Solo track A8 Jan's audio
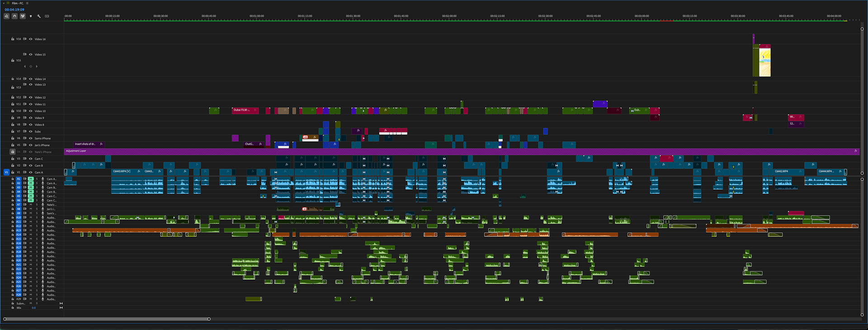 pyautogui.click(x=37, y=209)
